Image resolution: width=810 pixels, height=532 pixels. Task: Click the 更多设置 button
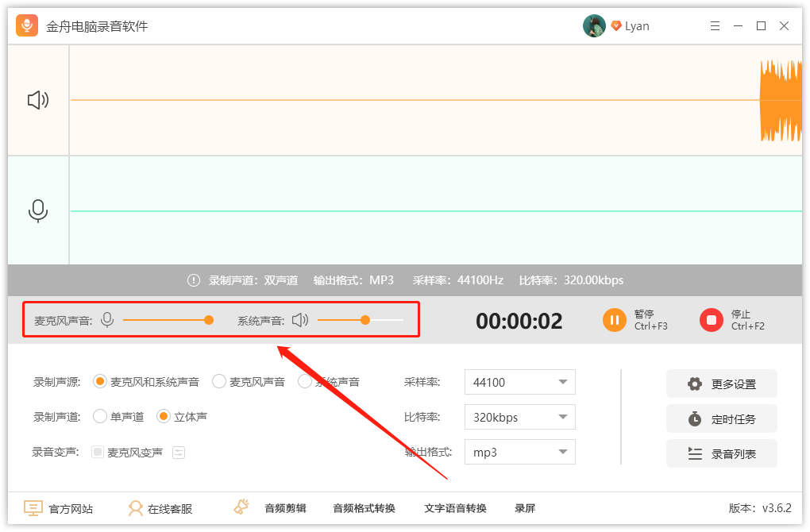721,384
